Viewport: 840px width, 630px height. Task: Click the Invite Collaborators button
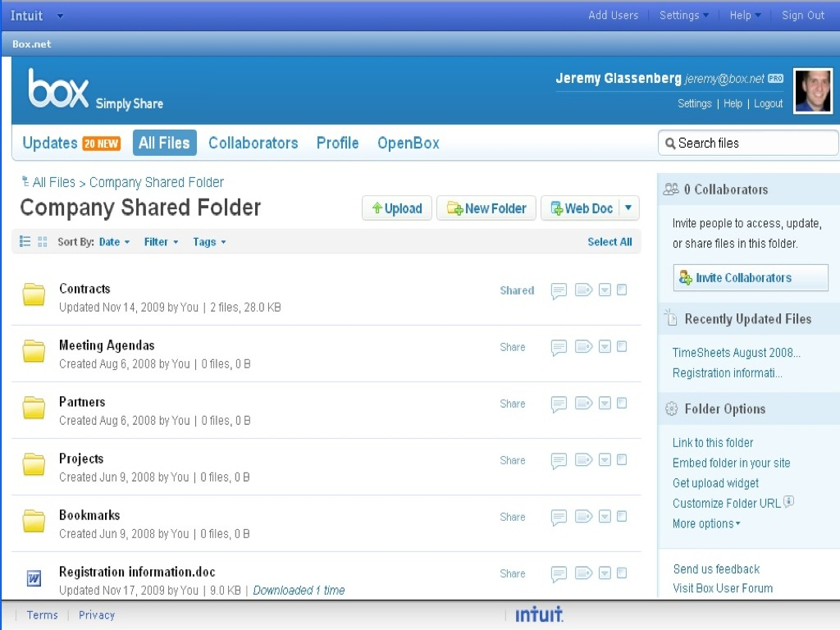(751, 277)
